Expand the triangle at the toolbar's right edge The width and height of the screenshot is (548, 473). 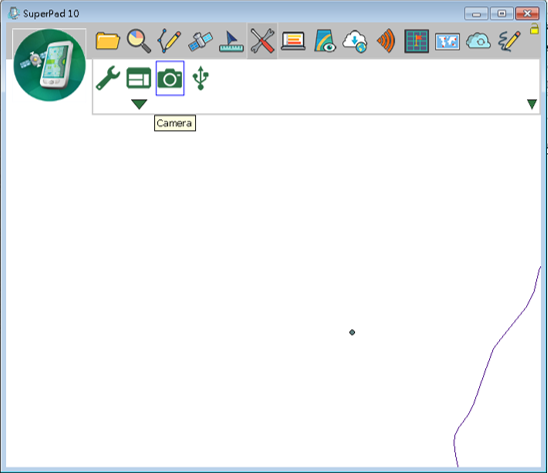click(532, 104)
